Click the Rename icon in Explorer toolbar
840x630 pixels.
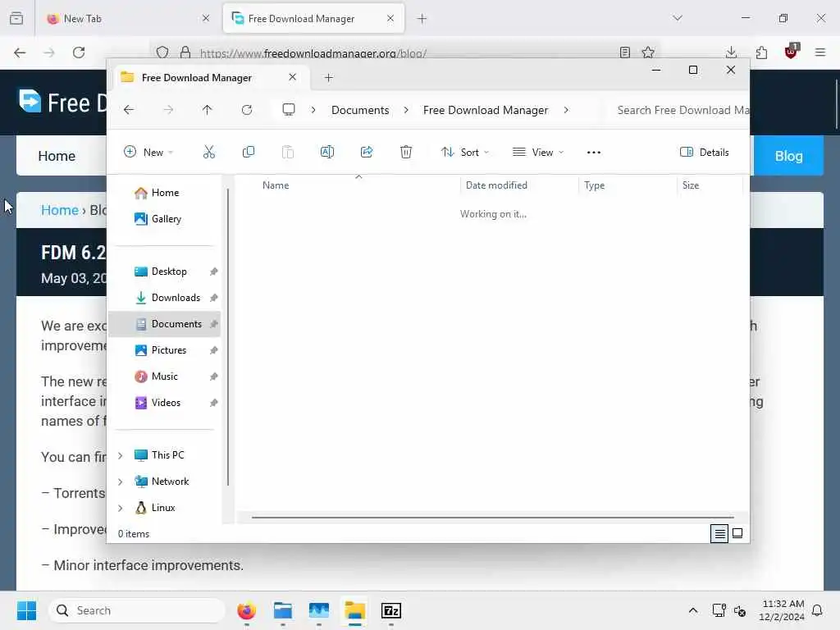tap(326, 152)
